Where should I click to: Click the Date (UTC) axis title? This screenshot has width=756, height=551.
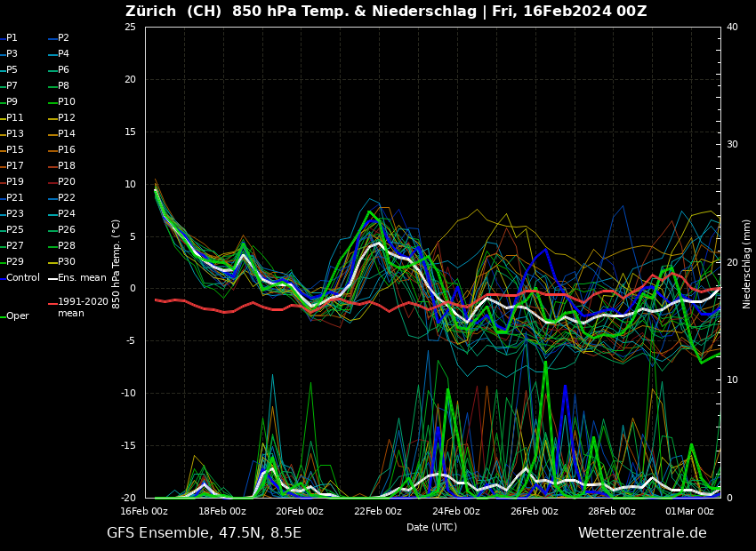(x=432, y=527)
